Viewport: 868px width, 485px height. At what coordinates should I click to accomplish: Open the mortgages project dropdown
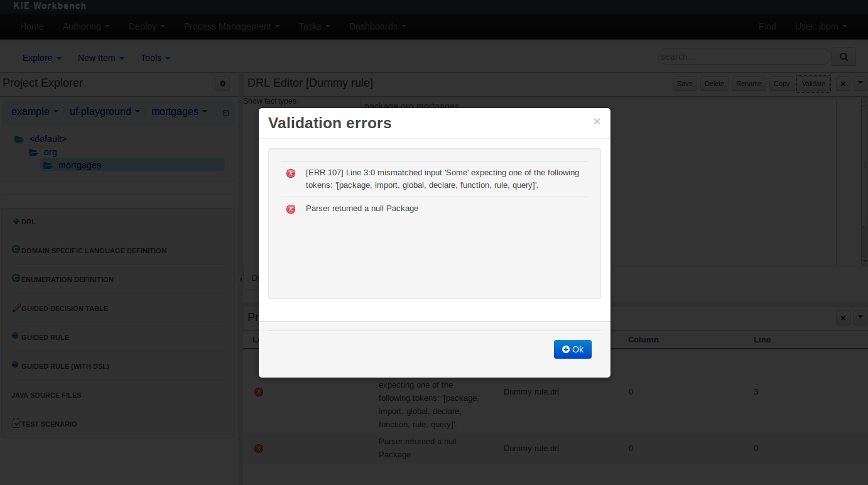tap(179, 111)
